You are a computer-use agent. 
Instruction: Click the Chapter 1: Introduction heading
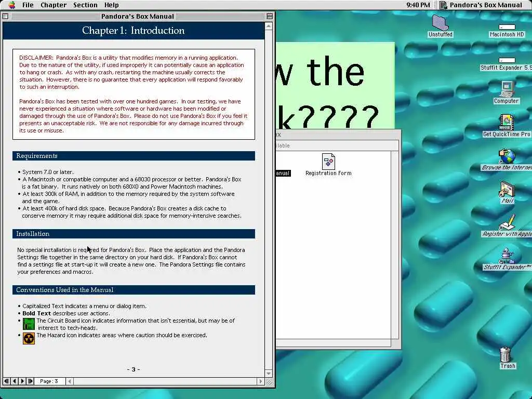coord(134,31)
